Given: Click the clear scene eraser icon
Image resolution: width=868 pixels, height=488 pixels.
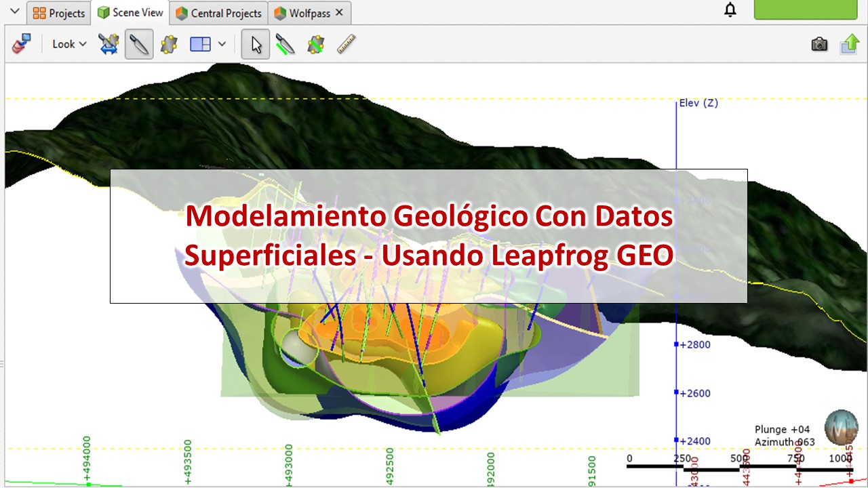Looking at the screenshot, I should click(x=22, y=45).
